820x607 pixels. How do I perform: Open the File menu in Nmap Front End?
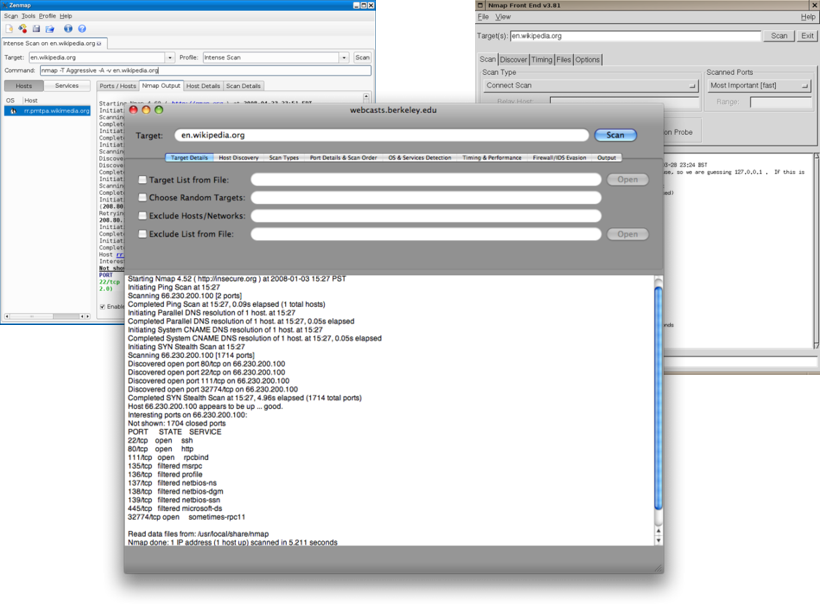[x=483, y=17]
